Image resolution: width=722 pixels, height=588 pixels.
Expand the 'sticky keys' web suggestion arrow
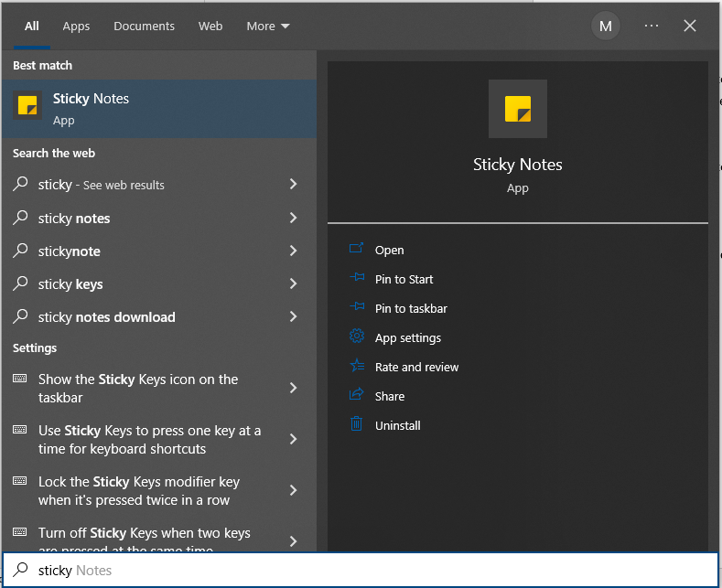(x=293, y=284)
